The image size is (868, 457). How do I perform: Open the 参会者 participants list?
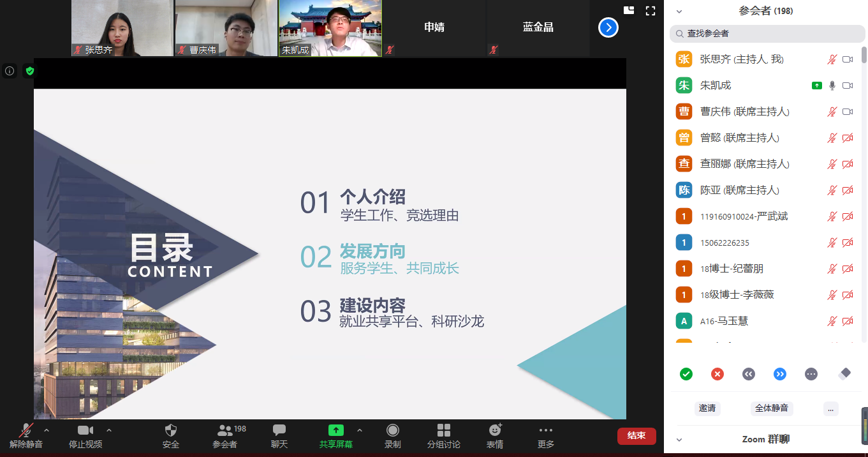[226, 435]
